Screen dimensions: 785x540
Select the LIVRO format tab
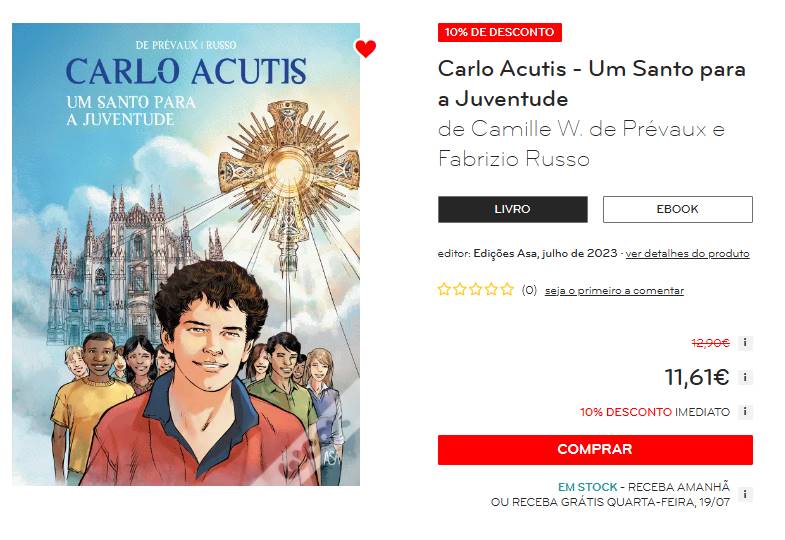tap(513, 209)
